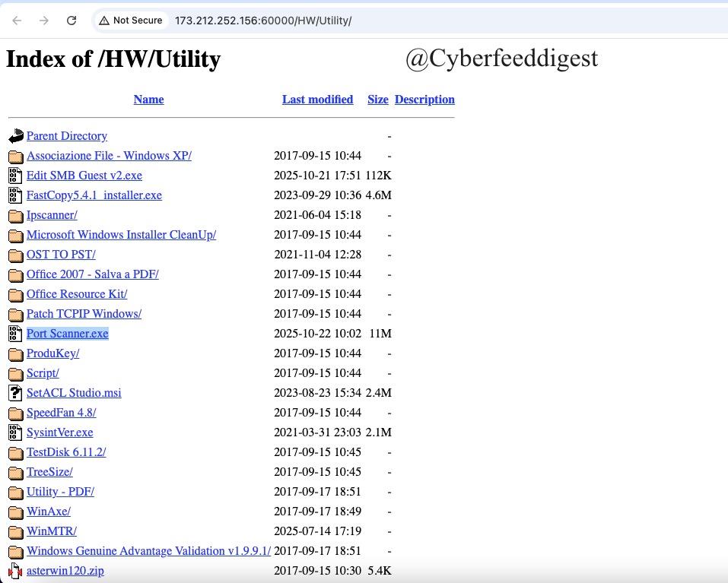Image resolution: width=728 pixels, height=583 pixels.
Task: Click the folder icon beside SpeedFan 4.8
Action: [15, 412]
